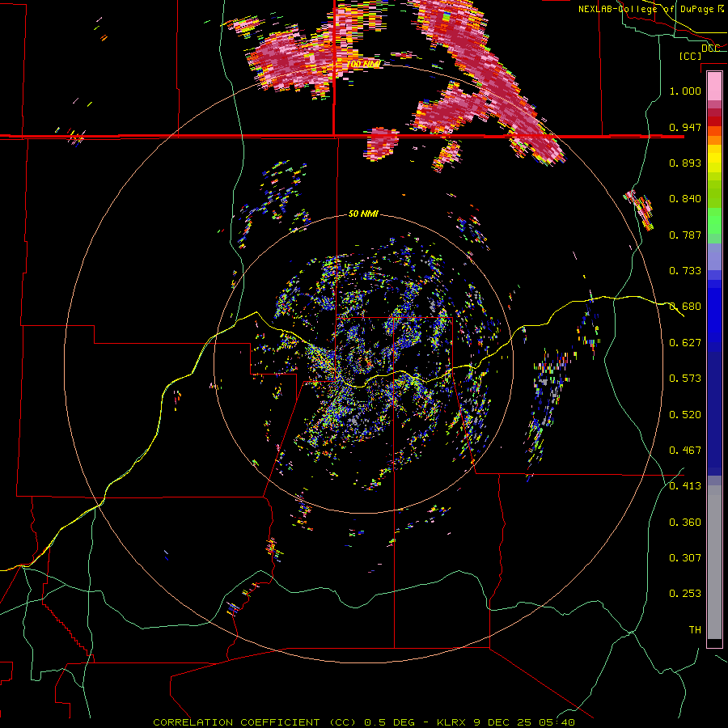Click the 0.307 color scale value
This screenshot has width=728, height=728.
pyautogui.click(x=685, y=557)
